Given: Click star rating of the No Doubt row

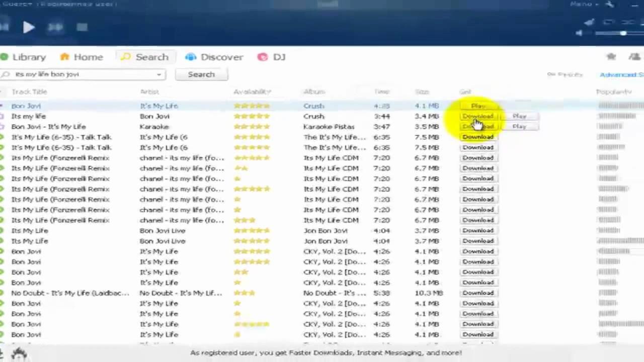Looking at the screenshot, I should 245,293.
